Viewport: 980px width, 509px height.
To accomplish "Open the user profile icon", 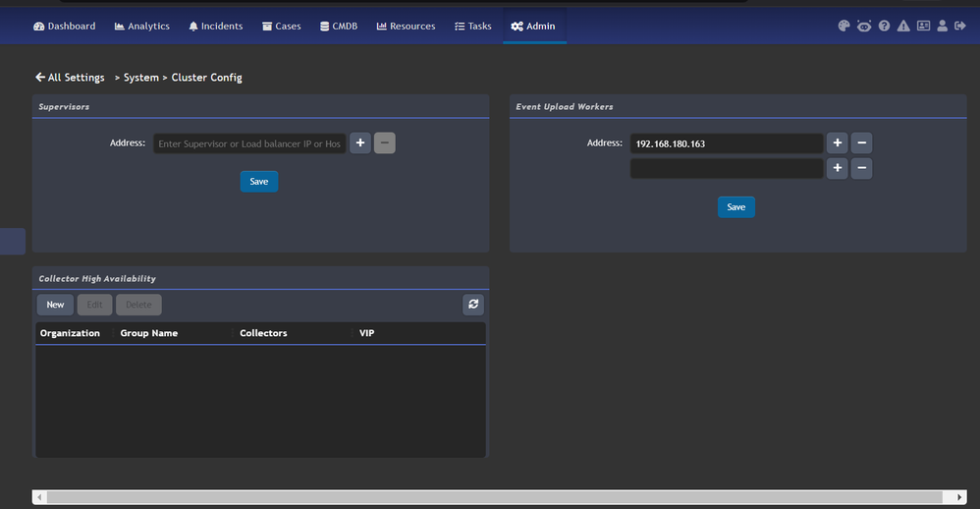I will tap(942, 26).
